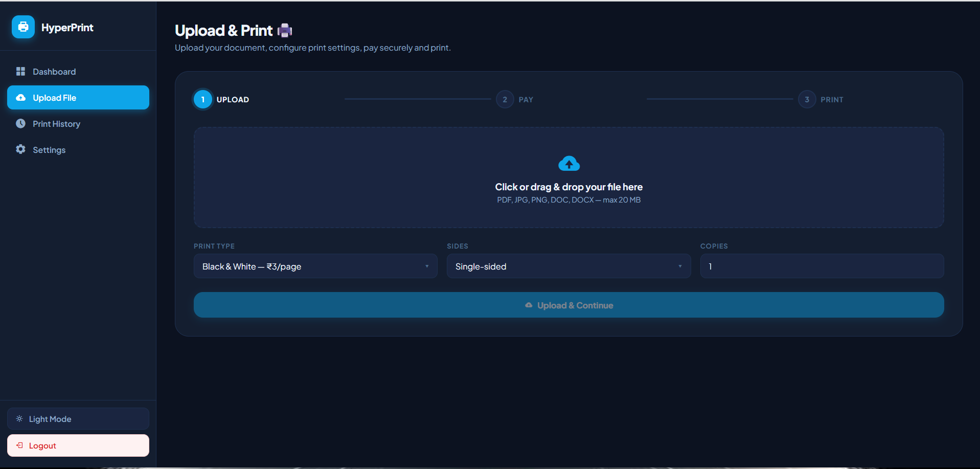Image resolution: width=980 pixels, height=469 pixels.
Task: Click the printer emoji beside page title
Action: pyautogui.click(x=285, y=31)
